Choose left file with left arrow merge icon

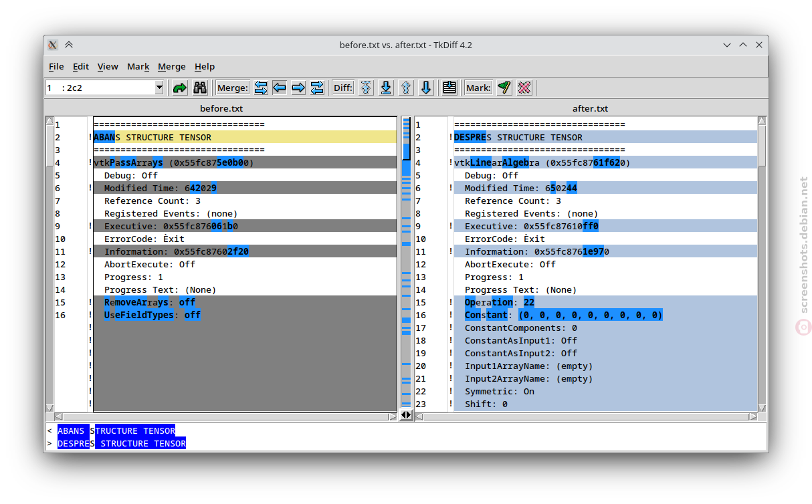tap(280, 88)
